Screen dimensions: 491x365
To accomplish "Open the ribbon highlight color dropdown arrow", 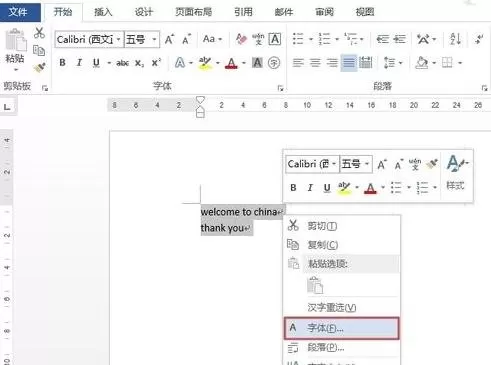I will 218,63.
